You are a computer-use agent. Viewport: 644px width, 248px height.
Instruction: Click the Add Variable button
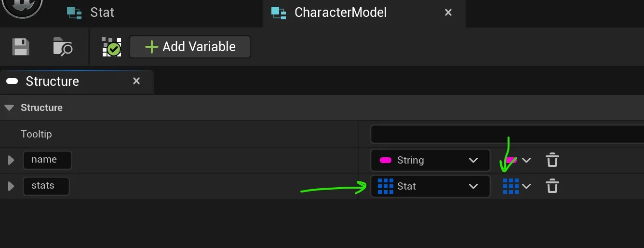(190, 47)
